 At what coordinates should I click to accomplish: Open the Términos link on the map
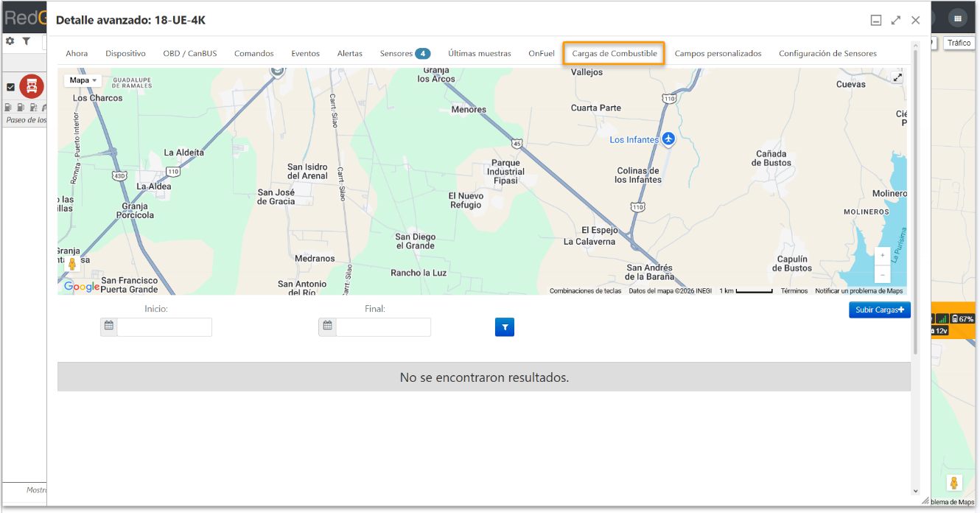point(794,291)
